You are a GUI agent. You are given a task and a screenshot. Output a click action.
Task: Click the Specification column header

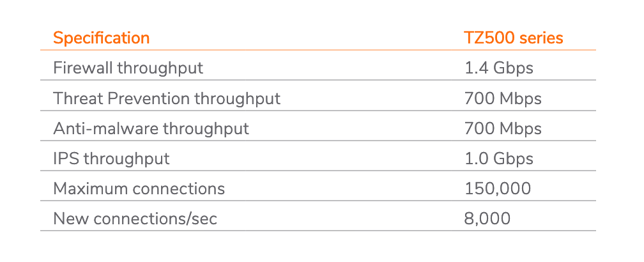[x=101, y=38]
